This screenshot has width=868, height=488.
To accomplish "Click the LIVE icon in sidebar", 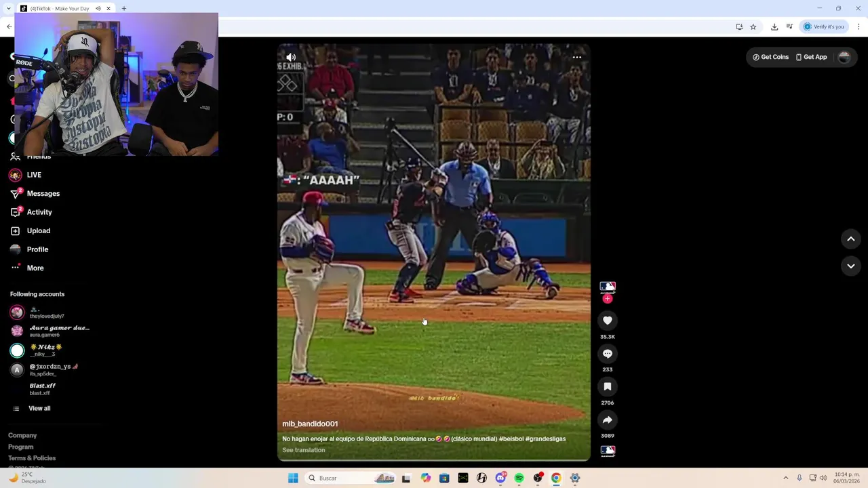I will pos(16,175).
